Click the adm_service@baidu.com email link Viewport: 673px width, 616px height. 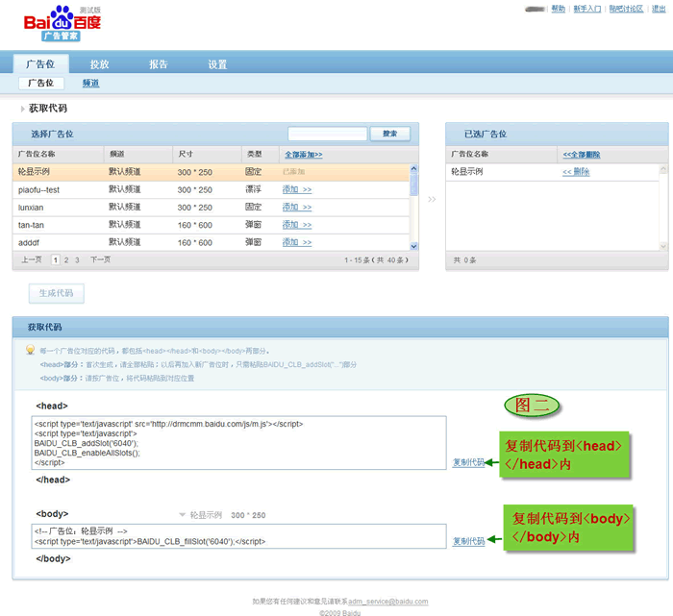388,602
